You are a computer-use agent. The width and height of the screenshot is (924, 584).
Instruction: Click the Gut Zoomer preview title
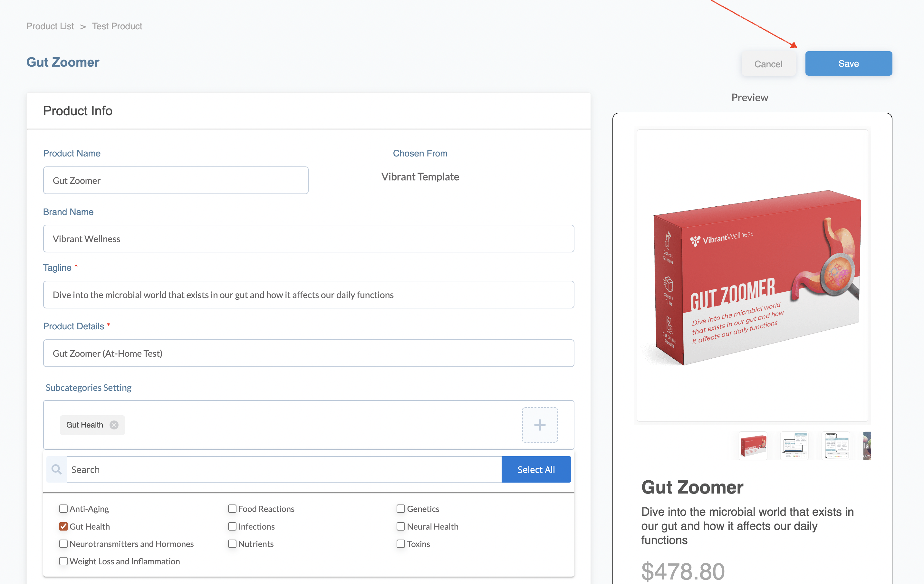pyautogui.click(x=692, y=487)
